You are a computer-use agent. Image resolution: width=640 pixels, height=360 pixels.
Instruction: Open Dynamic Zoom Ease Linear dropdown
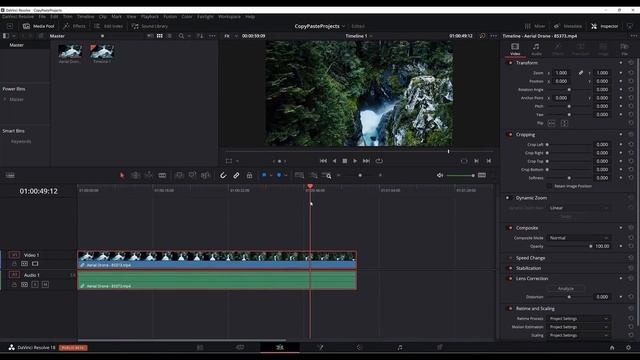click(579, 208)
